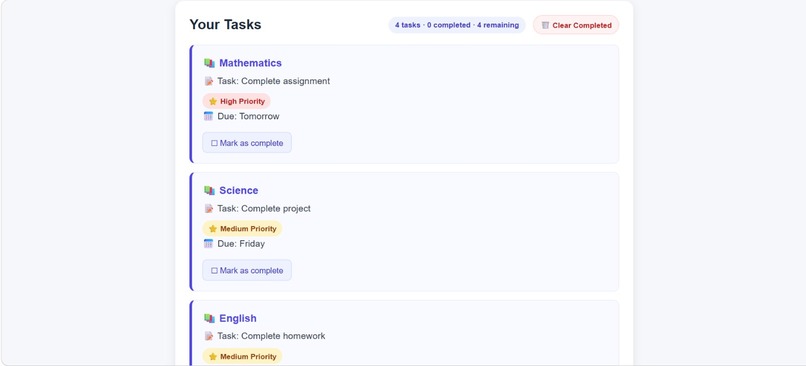
Task: Click the books icon beside English
Action: [x=209, y=318]
